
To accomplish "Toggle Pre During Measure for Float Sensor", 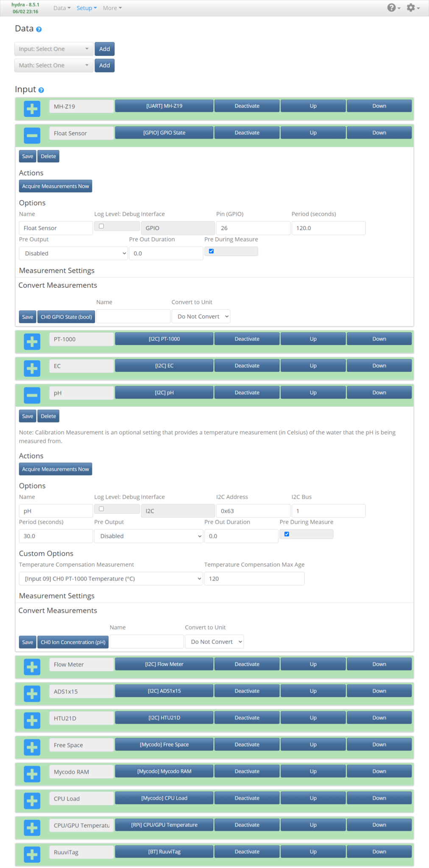I will coord(212,251).
